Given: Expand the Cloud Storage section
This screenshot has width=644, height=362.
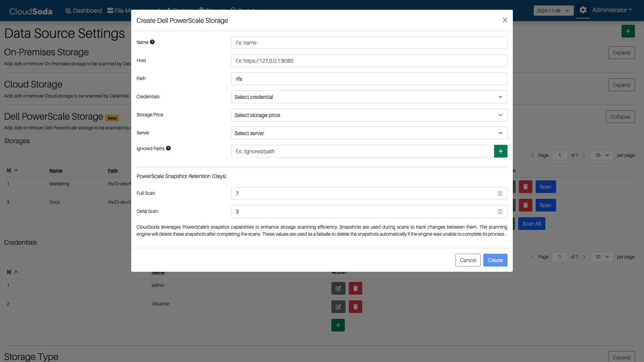Looking at the screenshot, I should pyautogui.click(x=622, y=85).
